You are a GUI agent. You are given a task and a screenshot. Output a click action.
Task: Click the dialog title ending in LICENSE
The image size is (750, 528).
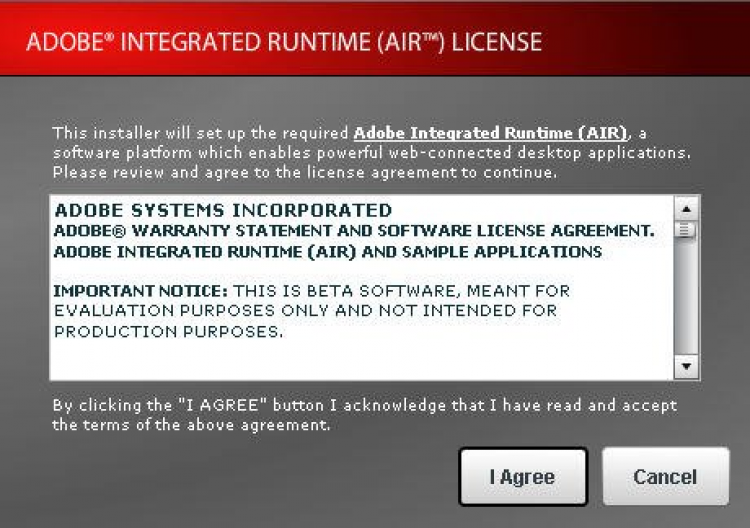pos(284,42)
